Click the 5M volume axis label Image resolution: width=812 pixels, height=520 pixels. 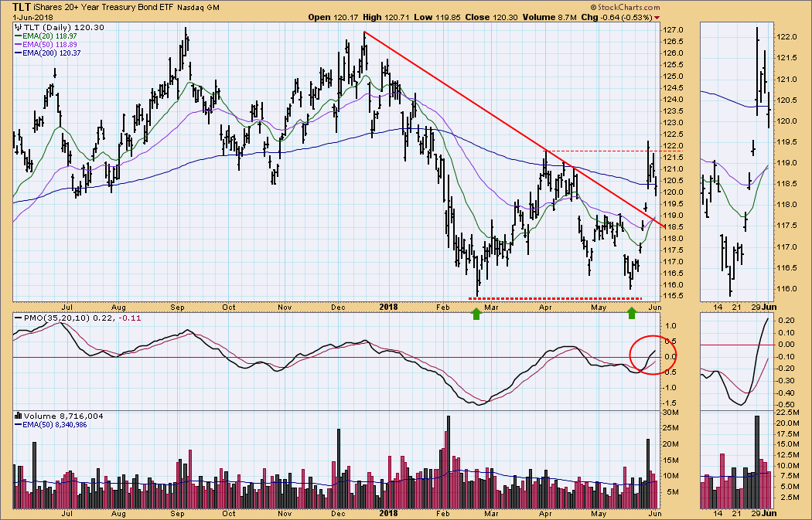[x=674, y=492]
